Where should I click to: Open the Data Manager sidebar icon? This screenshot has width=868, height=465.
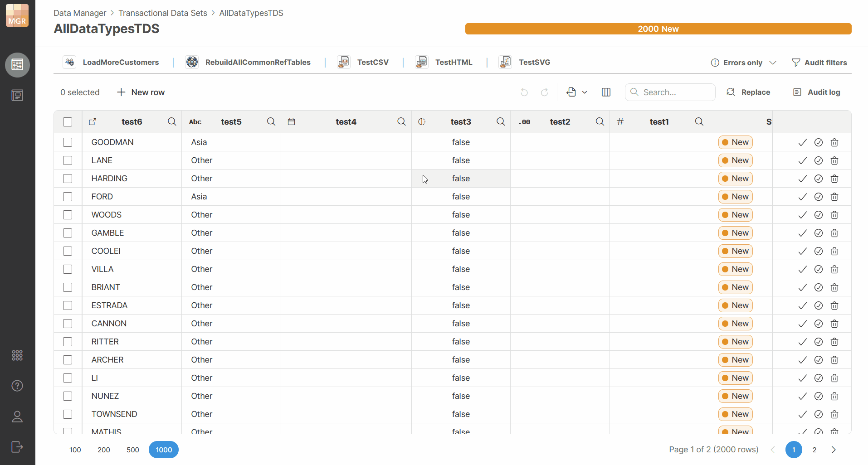[17, 65]
